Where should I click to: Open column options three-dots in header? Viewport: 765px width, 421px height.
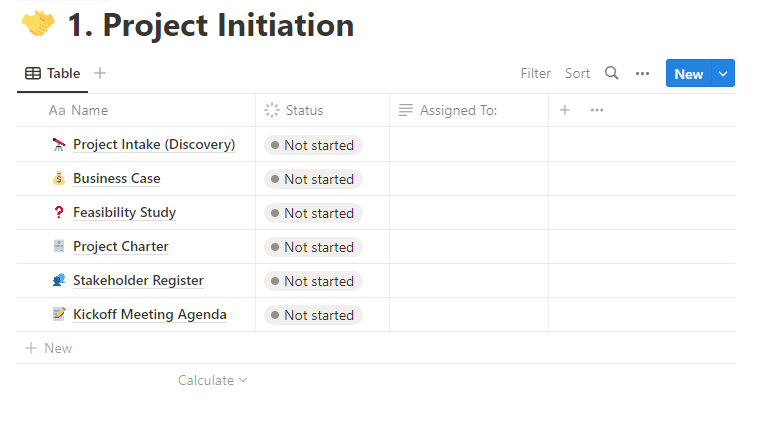coord(597,110)
